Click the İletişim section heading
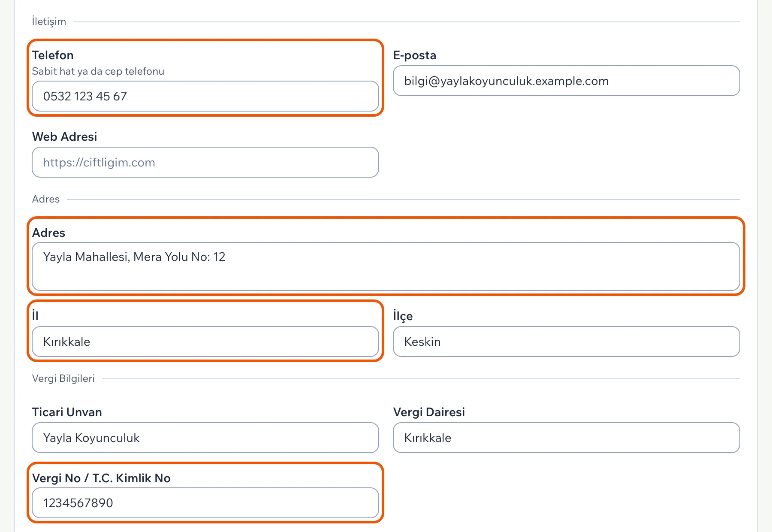Screen dimensions: 772x532 pyautogui.click(x=49, y=21)
